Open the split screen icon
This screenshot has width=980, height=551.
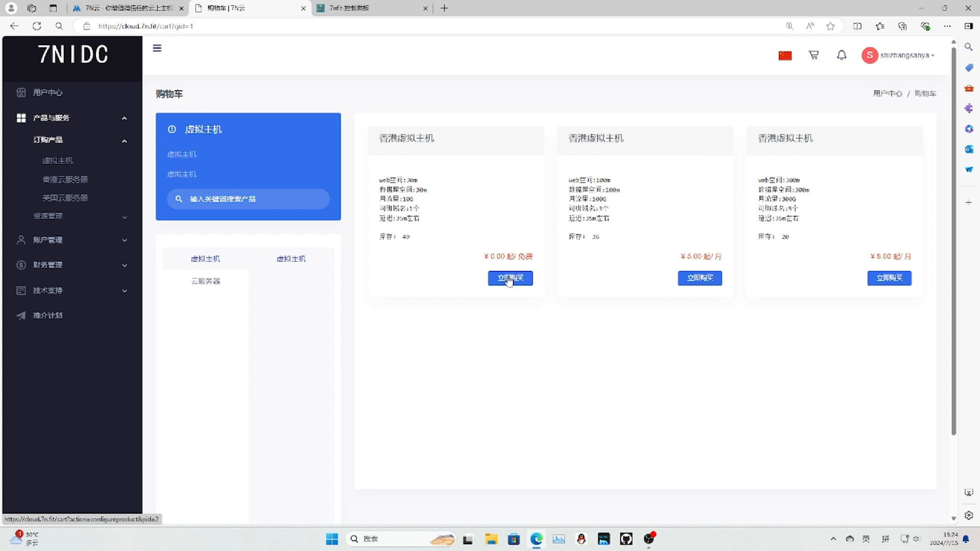click(x=857, y=26)
